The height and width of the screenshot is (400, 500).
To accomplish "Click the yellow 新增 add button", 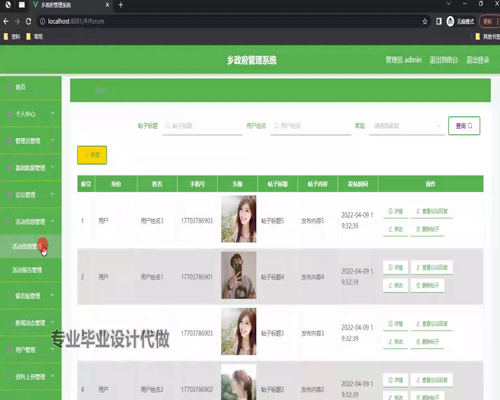I will 92,155.
